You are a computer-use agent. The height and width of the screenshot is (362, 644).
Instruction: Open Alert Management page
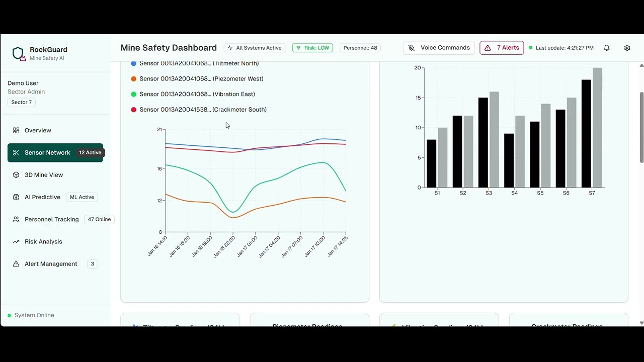tap(55, 264)
